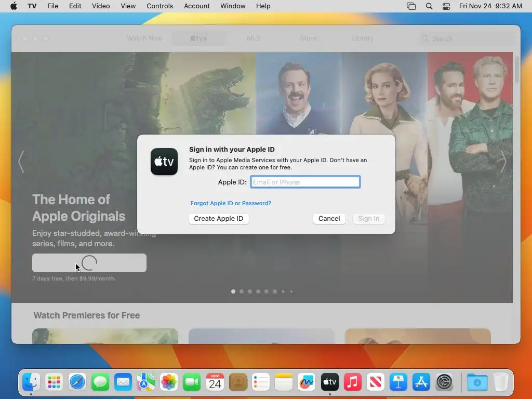The height and width of the screenshot is (399, 532).
Task: Select the Apple TV+ tab
Action: (x=198, y=38)
